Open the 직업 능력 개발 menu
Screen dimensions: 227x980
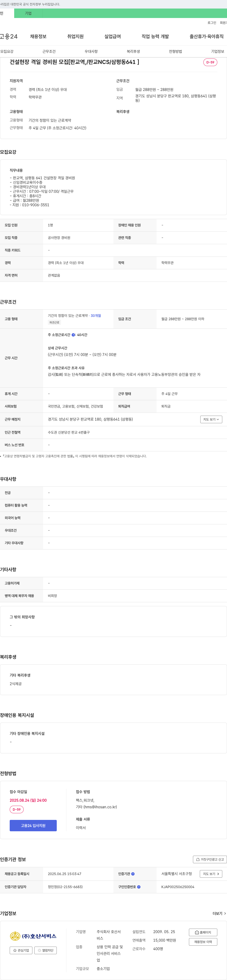(155, 36)
